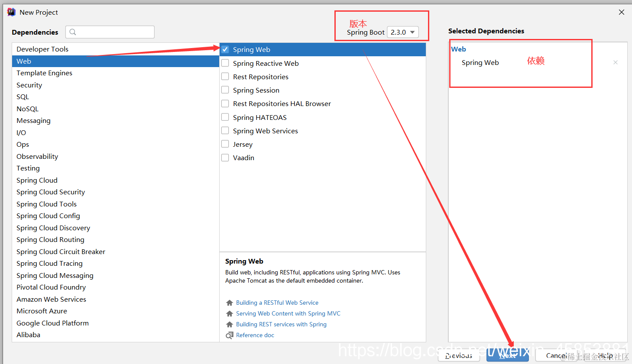Screen dimensions: 632x364
Task: Select Spring Cloud Tracing category
Action: pos(116,263)
